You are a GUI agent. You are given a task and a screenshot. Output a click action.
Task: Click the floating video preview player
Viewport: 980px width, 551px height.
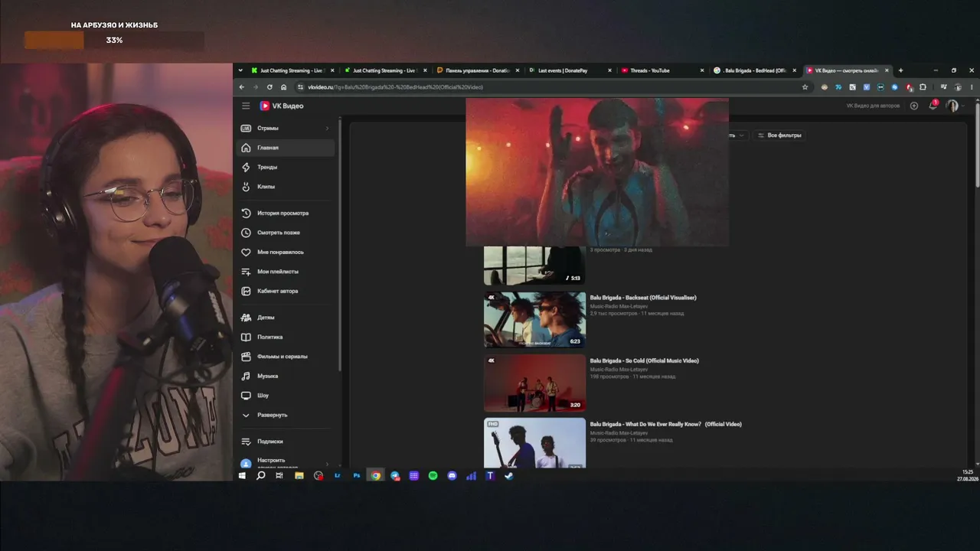(x=597, y=172)
